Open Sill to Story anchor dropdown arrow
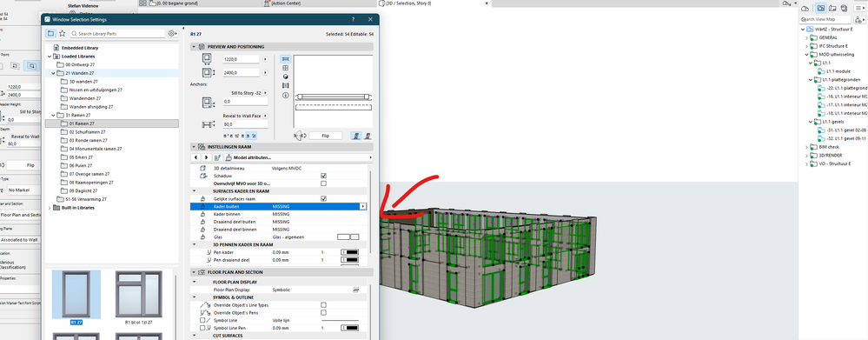 tap(265, 93)
